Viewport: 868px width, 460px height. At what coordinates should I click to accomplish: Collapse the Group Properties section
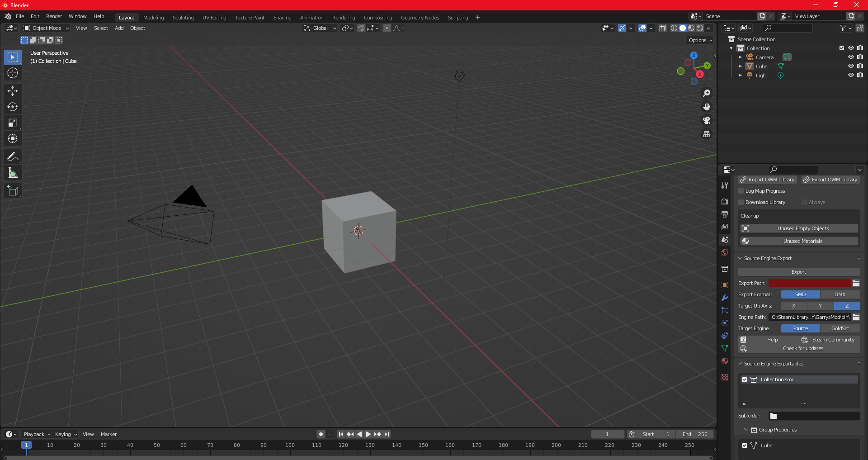746,430
